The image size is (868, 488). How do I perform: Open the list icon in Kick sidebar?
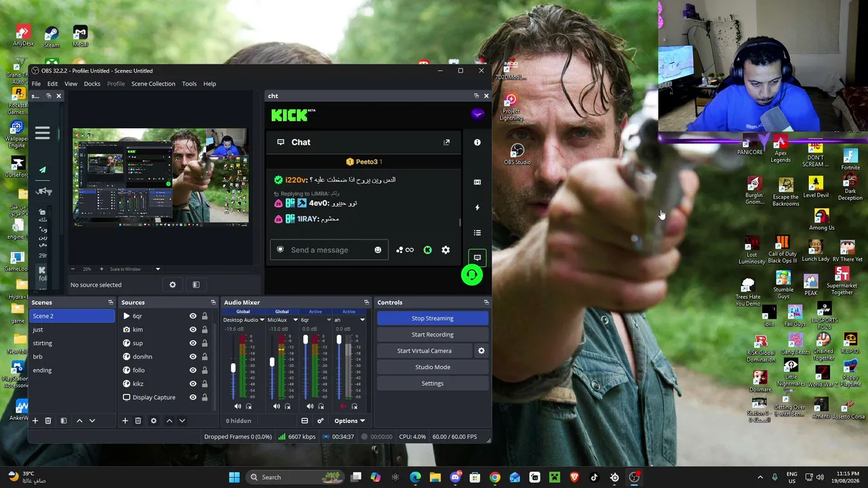click(x=477, y=233)
